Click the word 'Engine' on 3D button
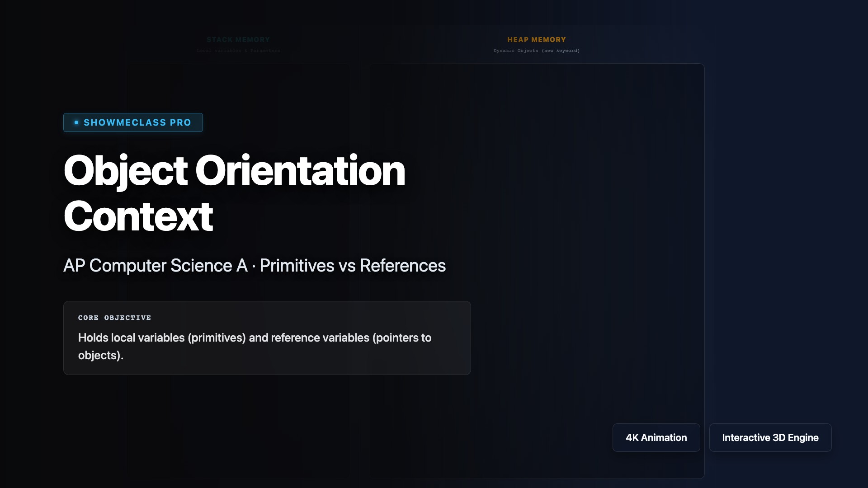Screen dimensions: 868x488 point(803,437)
